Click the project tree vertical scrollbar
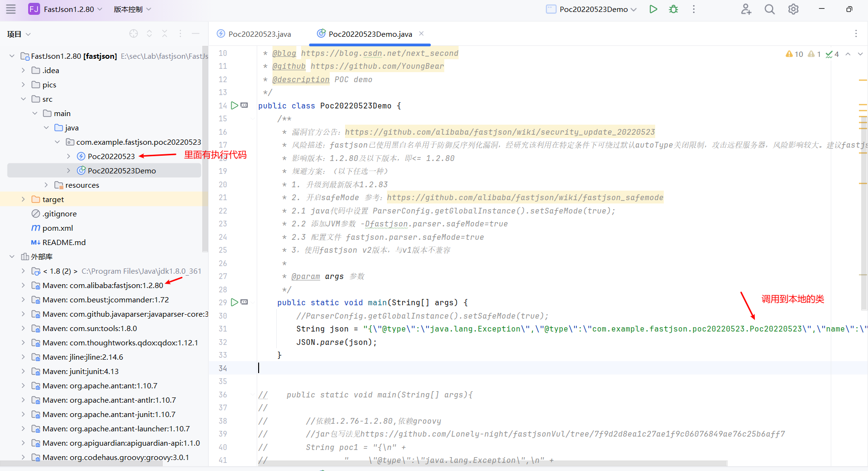The image size is (868, 471). tap(205, 149)
